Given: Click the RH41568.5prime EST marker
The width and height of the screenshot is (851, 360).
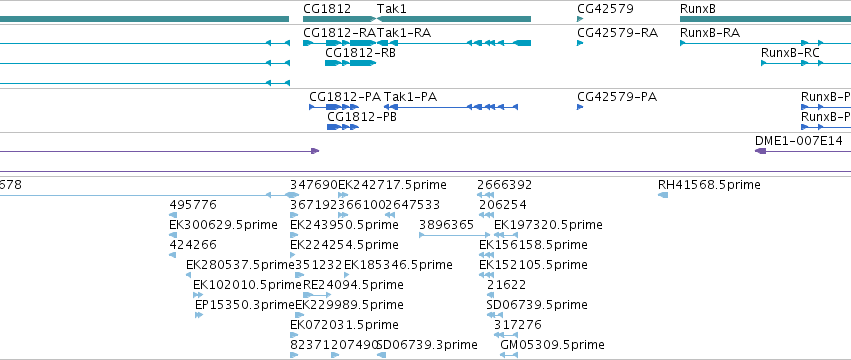Looking at the screenshot, I should tap(663, 195).
